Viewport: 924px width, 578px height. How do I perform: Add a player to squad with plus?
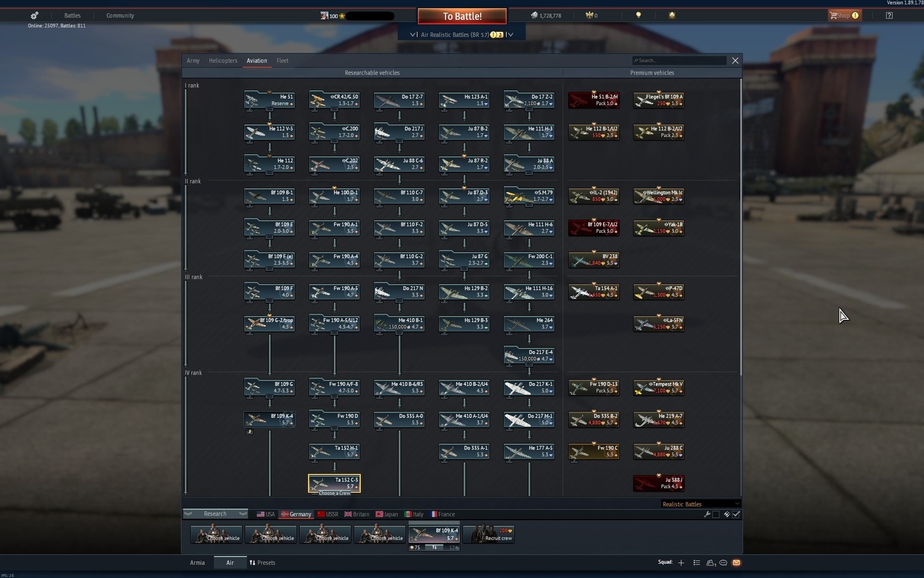681,563
